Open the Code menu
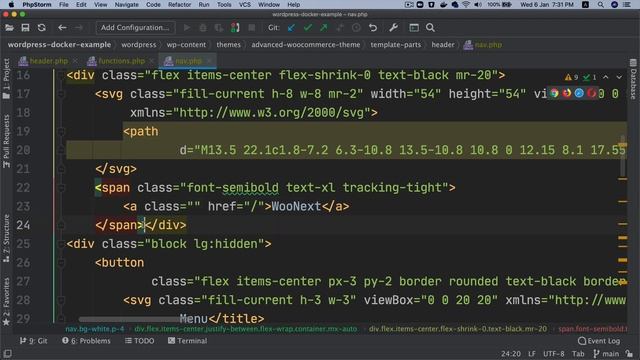 click(x=153, y=4)
